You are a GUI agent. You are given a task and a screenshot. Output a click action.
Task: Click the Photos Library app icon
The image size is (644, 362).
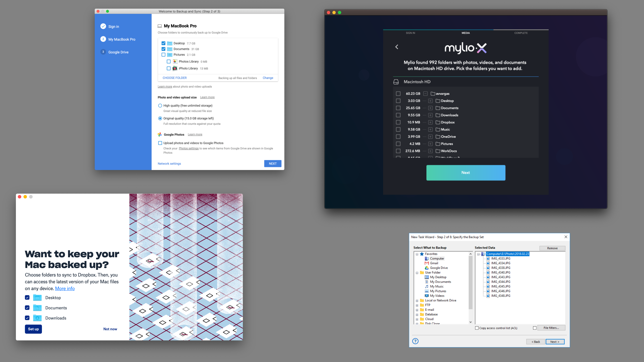[175, 62]
